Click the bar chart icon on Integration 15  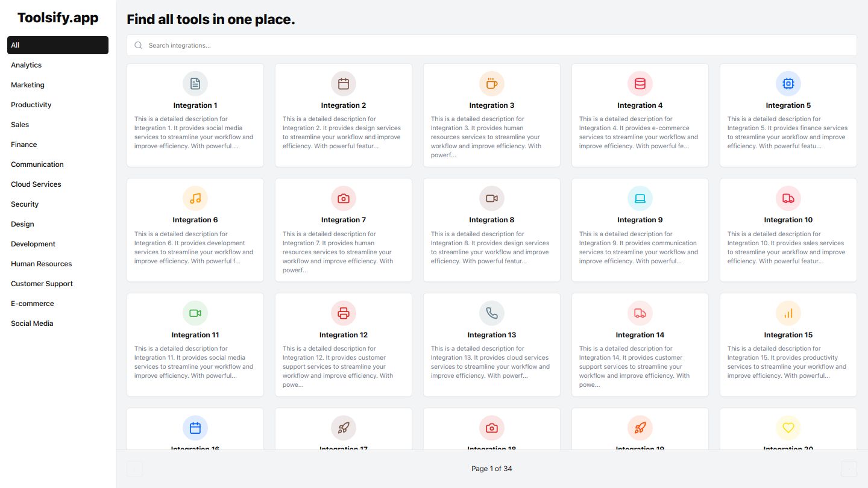tap(788, 313)
